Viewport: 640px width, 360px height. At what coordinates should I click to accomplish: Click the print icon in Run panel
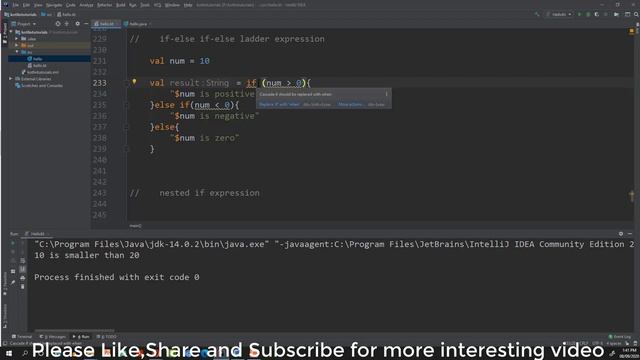22,278
